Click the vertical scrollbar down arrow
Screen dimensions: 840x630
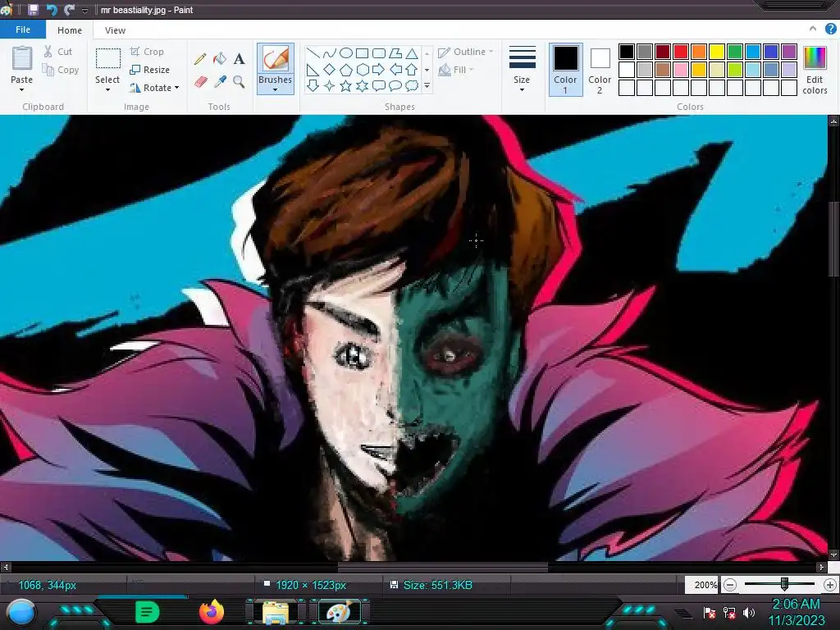coord(833,555)
